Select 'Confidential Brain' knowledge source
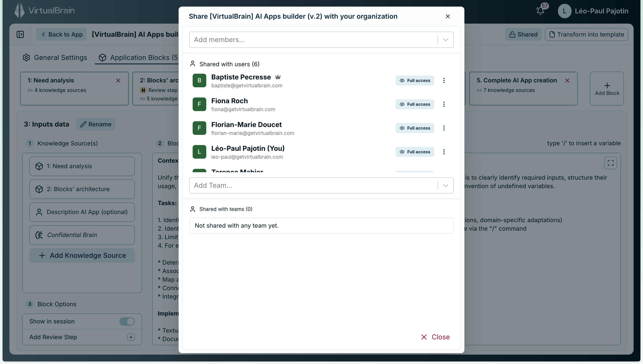The width and height of the screenshot is (643, 364). pyautogui.click(x=82, y=235)
